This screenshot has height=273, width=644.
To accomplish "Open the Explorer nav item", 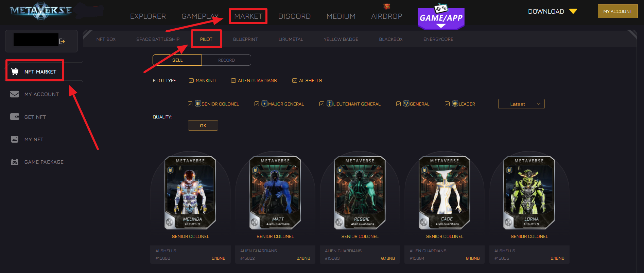I will [148, 16].
